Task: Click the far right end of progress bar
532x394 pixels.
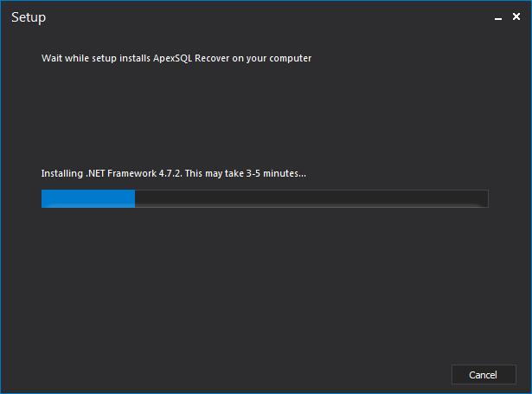Action: (484, 199)
